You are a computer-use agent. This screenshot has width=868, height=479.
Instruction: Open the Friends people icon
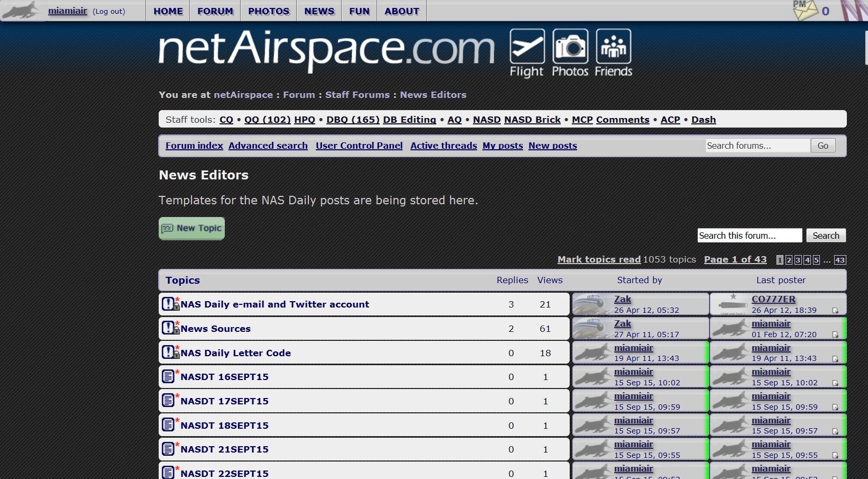click(614, 53)
